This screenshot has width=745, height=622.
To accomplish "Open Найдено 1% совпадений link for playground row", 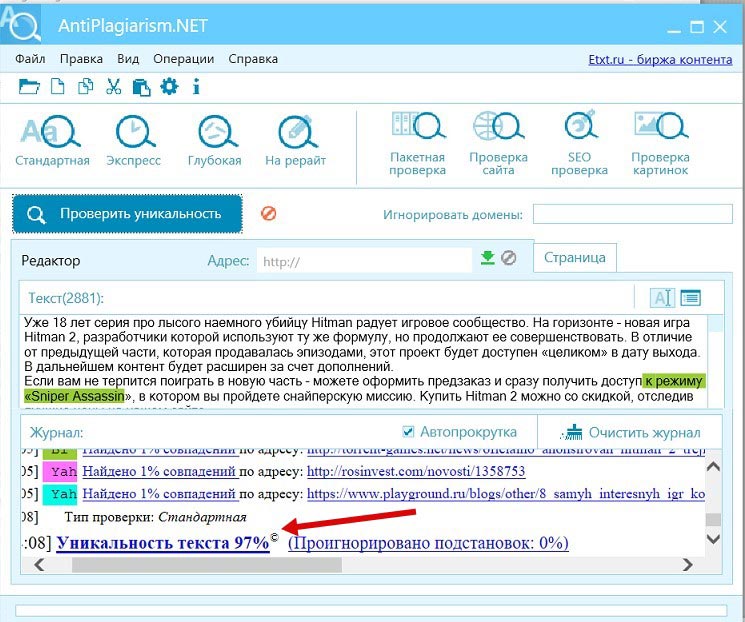I will pyautogui.click(x=160, y=494).
